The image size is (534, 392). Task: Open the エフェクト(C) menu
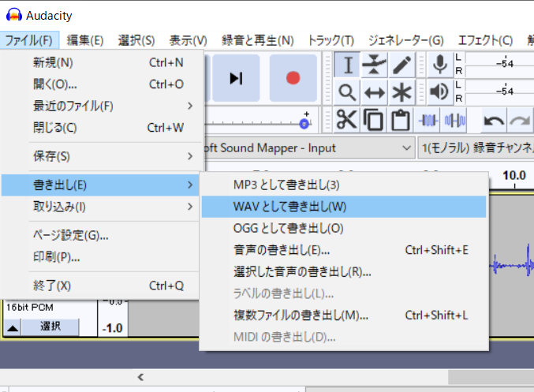coord(485,40)
